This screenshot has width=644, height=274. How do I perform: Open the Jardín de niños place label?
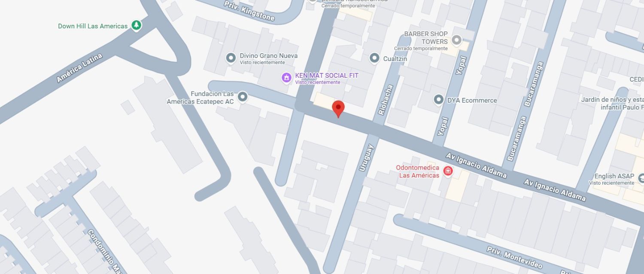tap(613, 104)
